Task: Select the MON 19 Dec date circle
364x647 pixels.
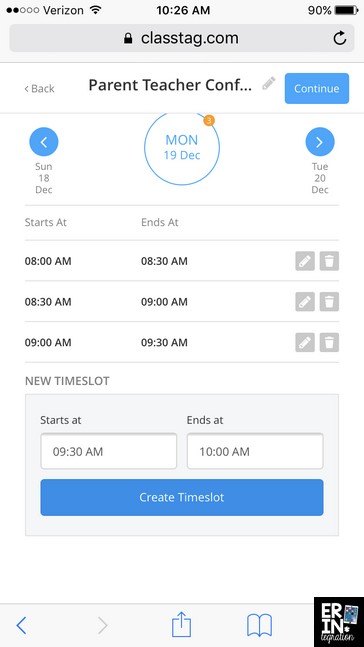Action: coord(182,147)
